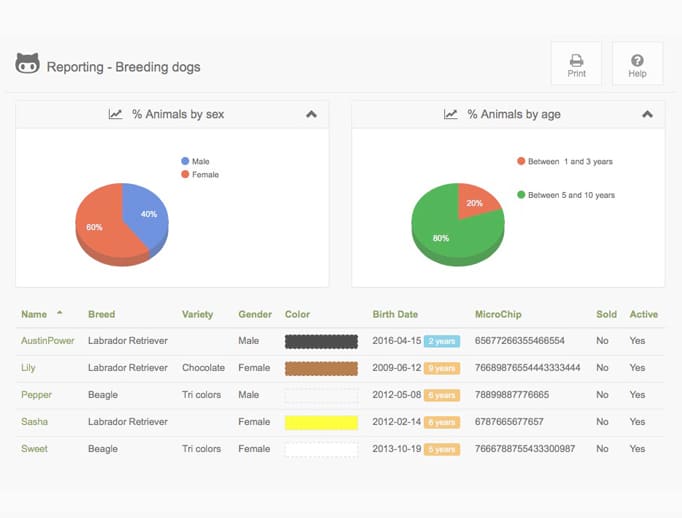Viewport: 682px width, 518px height.
Task: Click Sasha's yellow color swatch
Action: click(321, 422)
